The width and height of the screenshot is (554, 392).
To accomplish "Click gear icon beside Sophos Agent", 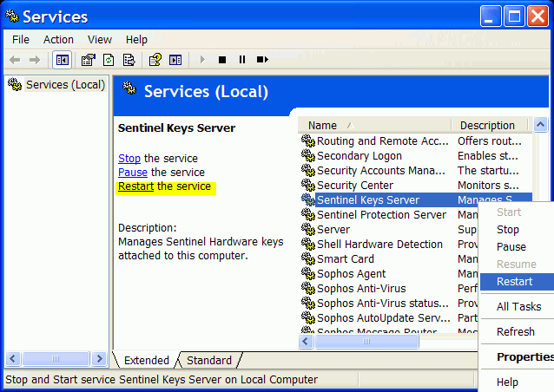I will [308, 273].
